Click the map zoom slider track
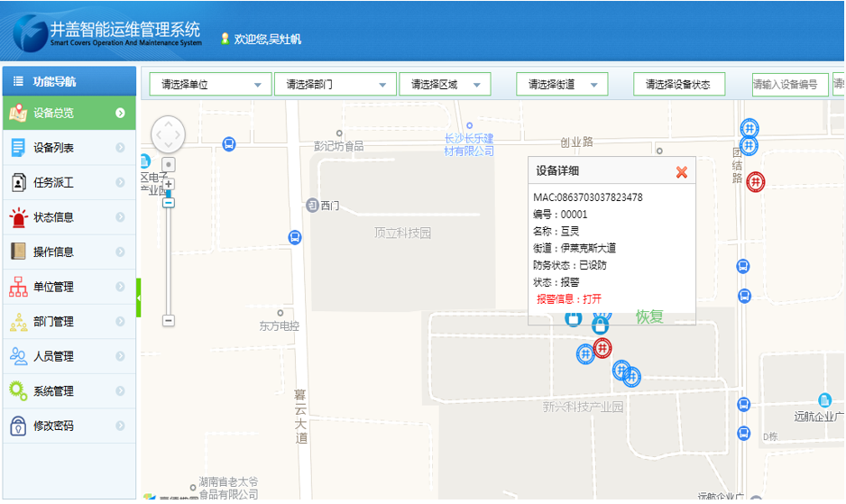This screenshot has height=504, width=846. pos(169,261)
